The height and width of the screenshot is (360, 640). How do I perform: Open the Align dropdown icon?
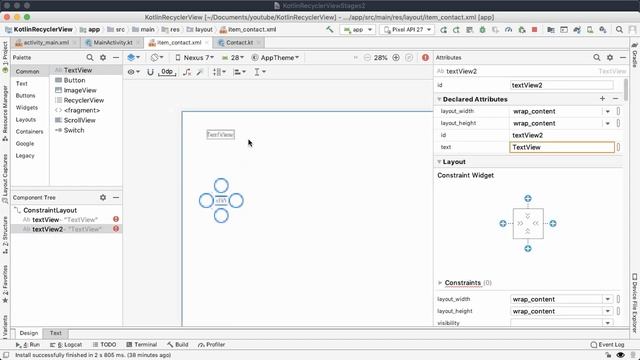(239, 72)
